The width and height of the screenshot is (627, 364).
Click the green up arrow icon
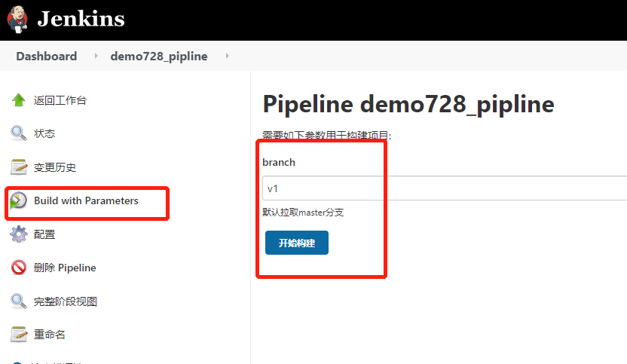pyautogui.click(x=18, y=100)
